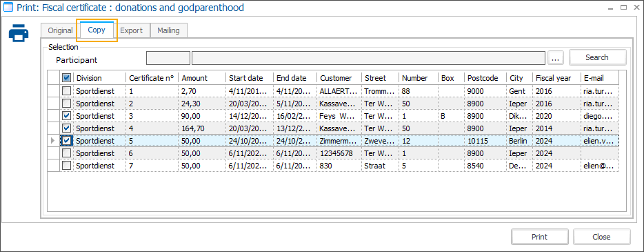Click the city cell Berlin
644x252 pixels.
pyautogui.click(x=520, y=141)
